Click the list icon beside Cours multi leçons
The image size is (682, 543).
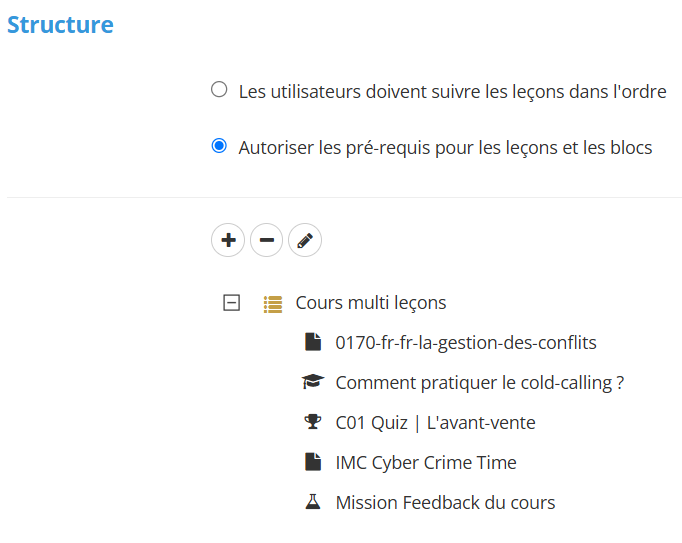(272, 303)
